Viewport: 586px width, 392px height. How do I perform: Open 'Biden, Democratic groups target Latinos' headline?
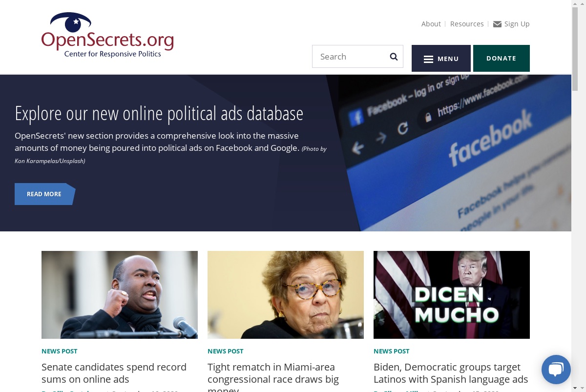[x=451, y=373]
